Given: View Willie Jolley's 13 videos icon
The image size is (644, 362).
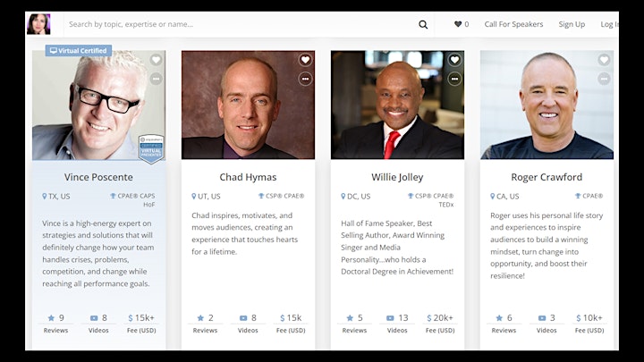Looking at the screenshot, I should pyautogui.click(x=390, y=318).
